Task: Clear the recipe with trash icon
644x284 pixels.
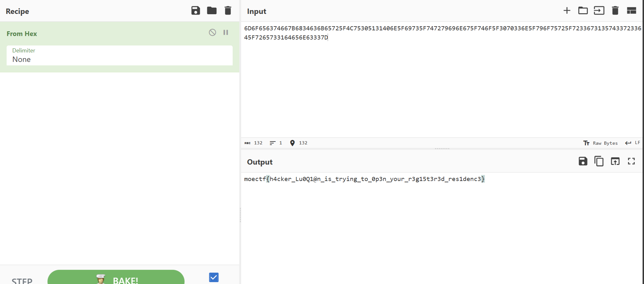Action: pyautogui.click(x=228, y=11)
